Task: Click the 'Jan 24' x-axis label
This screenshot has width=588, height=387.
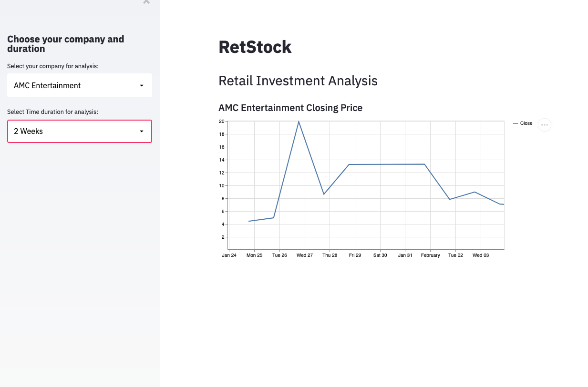Action: [x=229, y=255]
